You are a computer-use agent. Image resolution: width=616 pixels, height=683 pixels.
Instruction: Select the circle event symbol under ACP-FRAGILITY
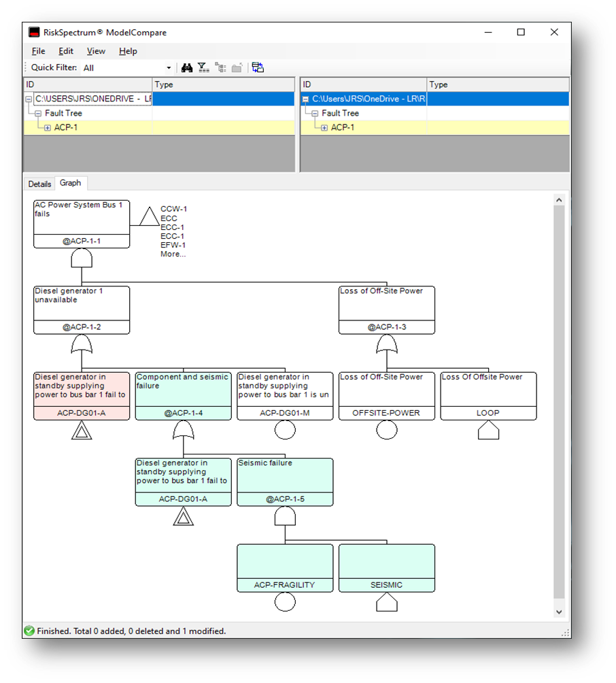(x=285, y=601)
